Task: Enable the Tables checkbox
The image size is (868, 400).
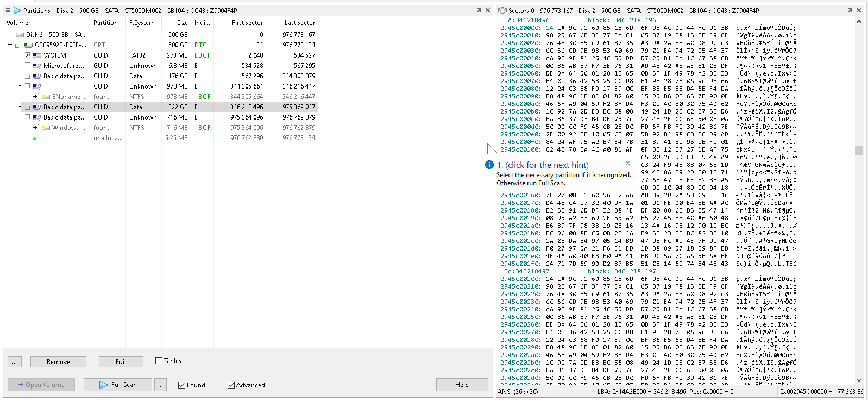Action: 159,360
